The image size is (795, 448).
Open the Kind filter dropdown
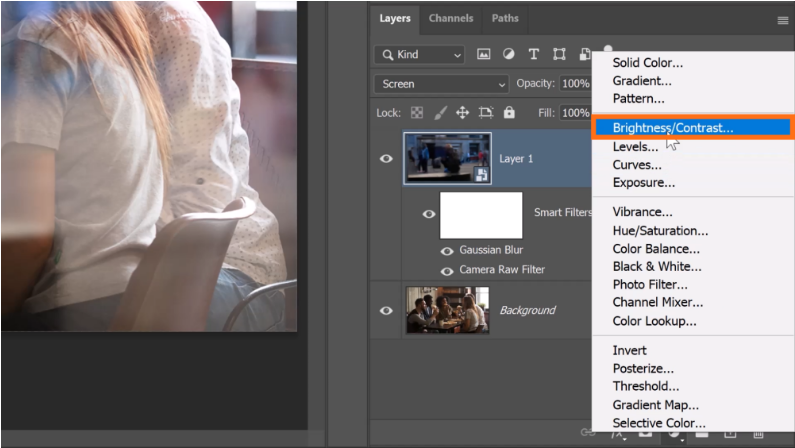click(x=419, y=54)
